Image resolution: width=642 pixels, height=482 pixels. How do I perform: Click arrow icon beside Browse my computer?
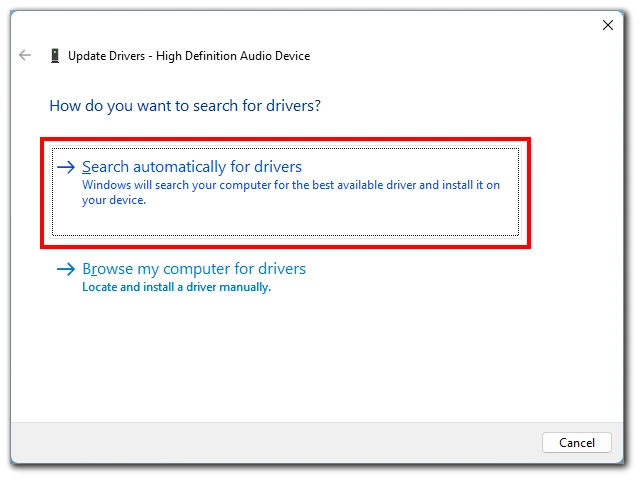coord(66,269)
